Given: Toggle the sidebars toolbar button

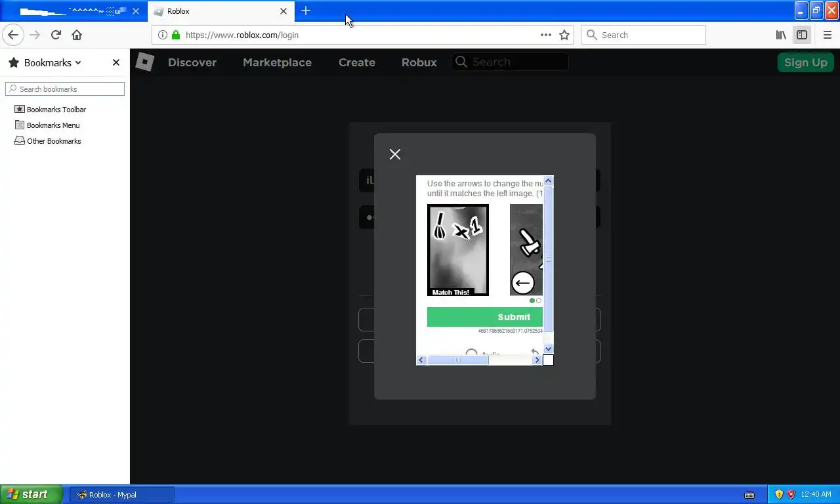Looking at the screenshot, I should click(802, 35).
